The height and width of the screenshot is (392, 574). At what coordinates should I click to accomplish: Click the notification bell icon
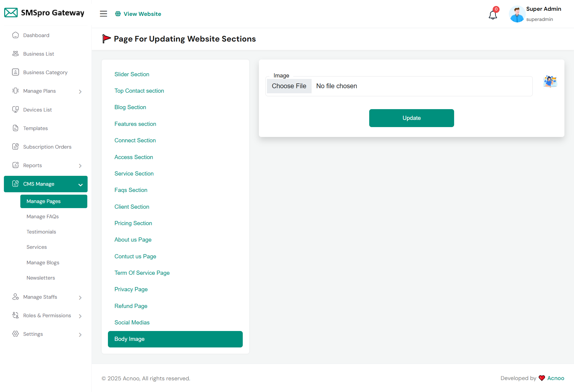click(493, 14)
